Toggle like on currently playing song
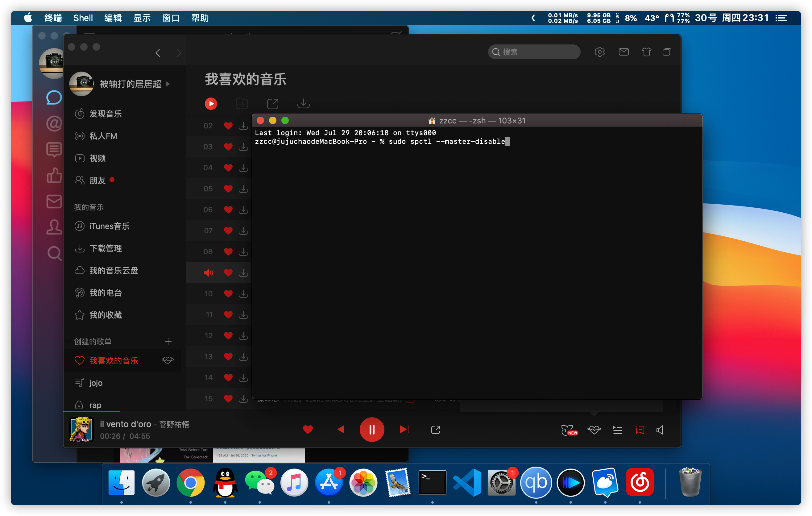This screenshot has width=812, height=516. pyautogui.click(x=308, y=430)
